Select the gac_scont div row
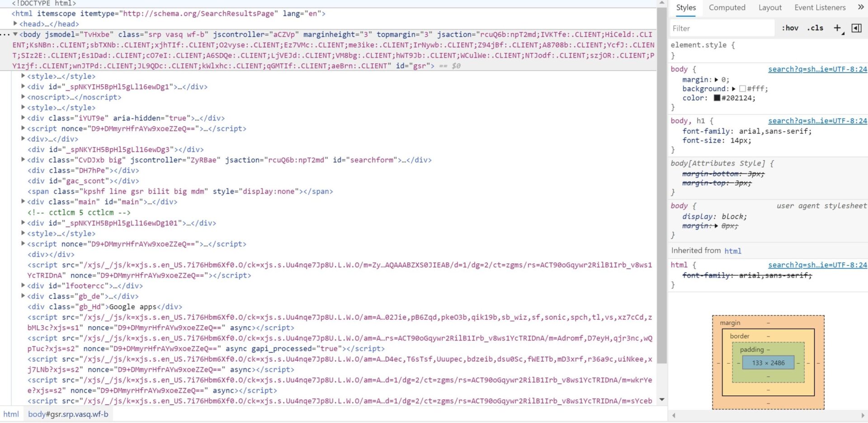The height and width of the screenshot is (423, 868). pyautogui.click(x=83, y=181)
